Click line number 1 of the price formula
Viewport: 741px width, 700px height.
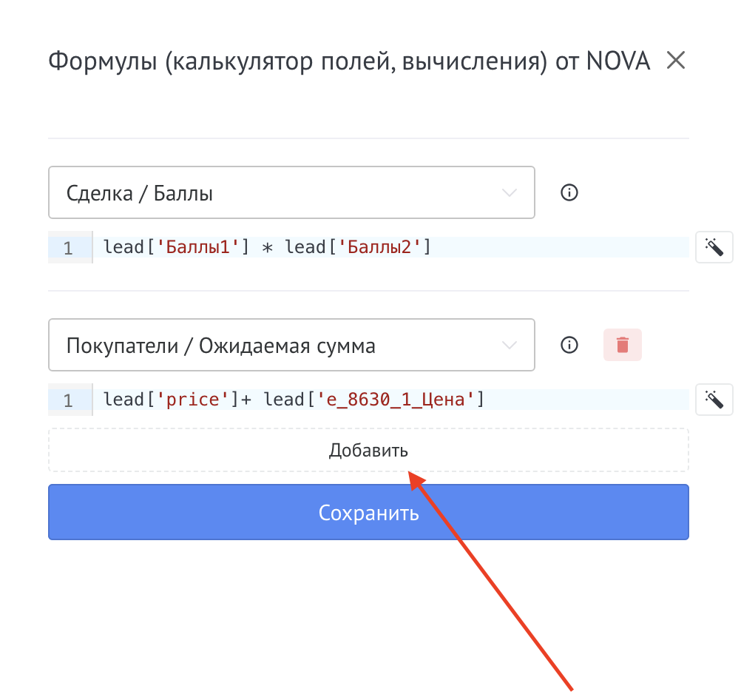pyautogui.click(x=68, y=401)
